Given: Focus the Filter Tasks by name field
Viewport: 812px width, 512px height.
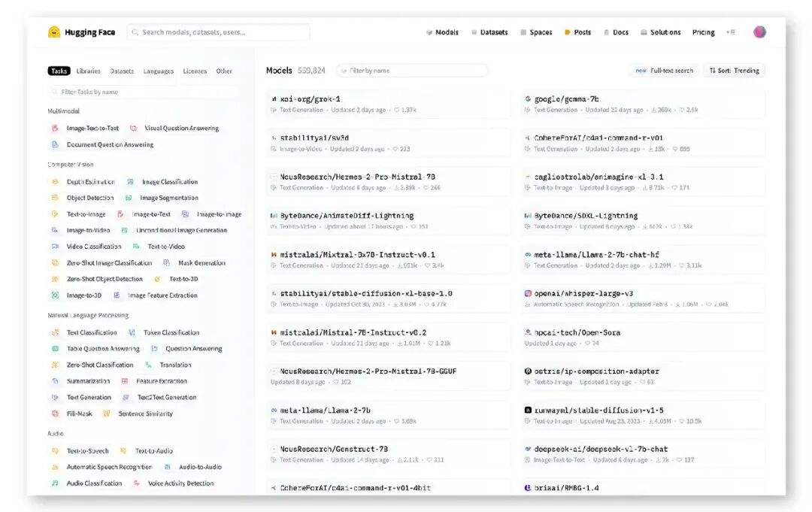Looking at the screenshot, I should click(x=143, y=92).
